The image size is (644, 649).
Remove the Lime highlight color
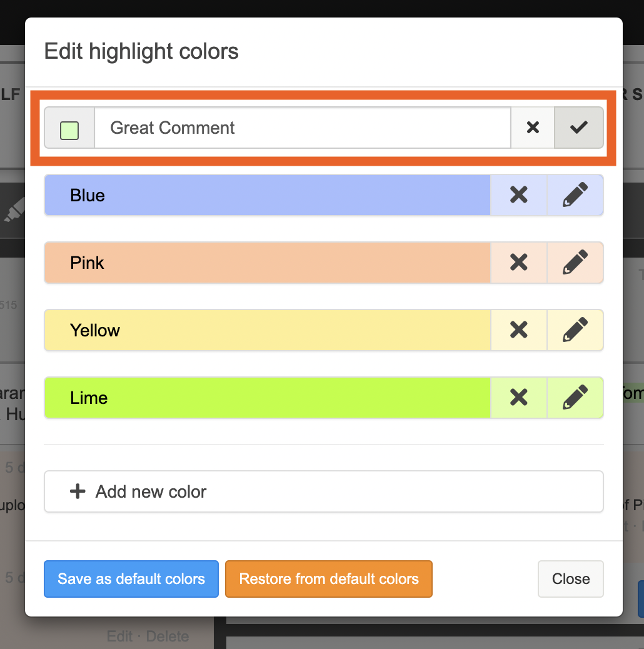point(518,398)
